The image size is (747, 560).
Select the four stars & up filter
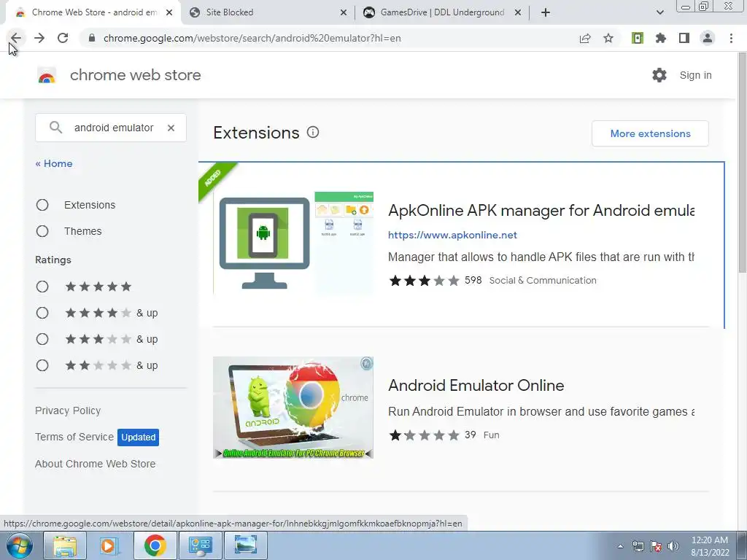tap(42, 313)
